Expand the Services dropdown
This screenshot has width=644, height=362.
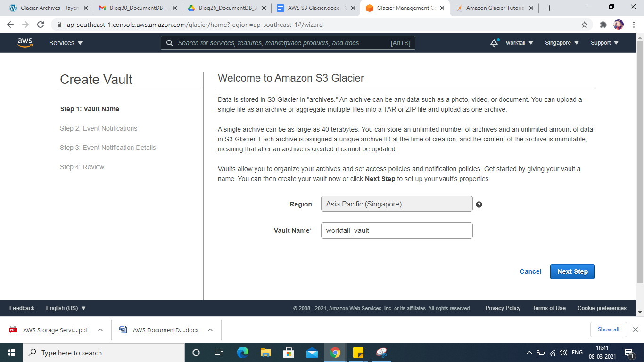click(x=66, y=43)
